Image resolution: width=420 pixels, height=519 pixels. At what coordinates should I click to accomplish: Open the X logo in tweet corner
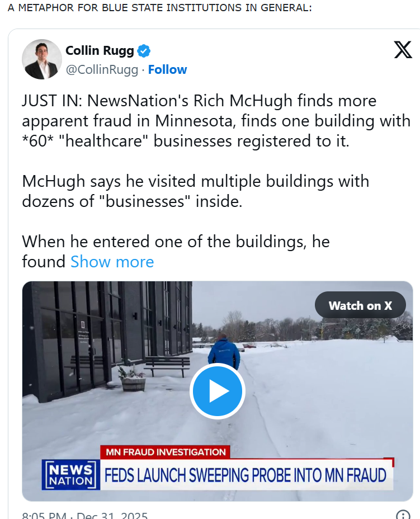coord(403,50)
